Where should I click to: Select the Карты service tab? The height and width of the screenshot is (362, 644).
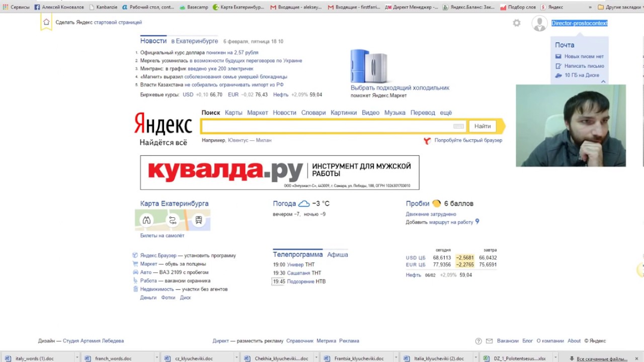[x=233, y=113]
